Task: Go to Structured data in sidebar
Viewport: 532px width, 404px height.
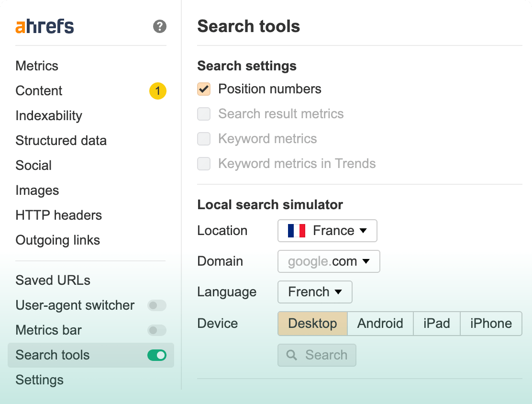Action: coord(61,141)
